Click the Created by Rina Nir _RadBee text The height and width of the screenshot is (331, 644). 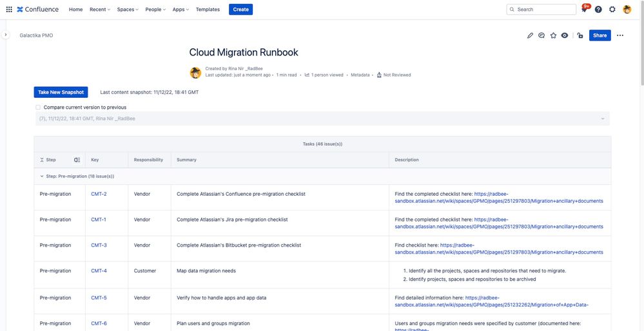(234, 68)
